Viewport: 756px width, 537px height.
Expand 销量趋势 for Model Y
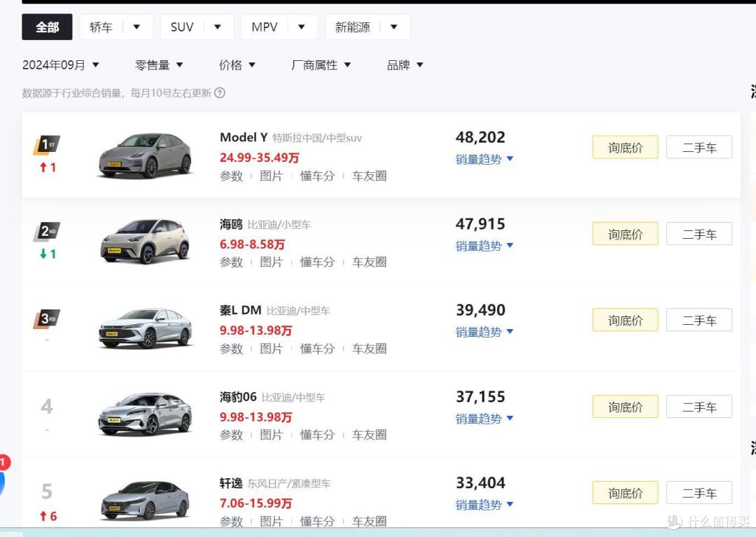pyautogui.click(x=484, y=159)
